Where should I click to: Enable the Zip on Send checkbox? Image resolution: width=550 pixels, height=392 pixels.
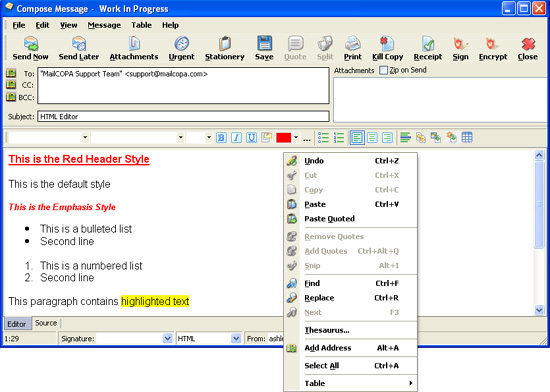pyautogui.click(x=383, y=70)
